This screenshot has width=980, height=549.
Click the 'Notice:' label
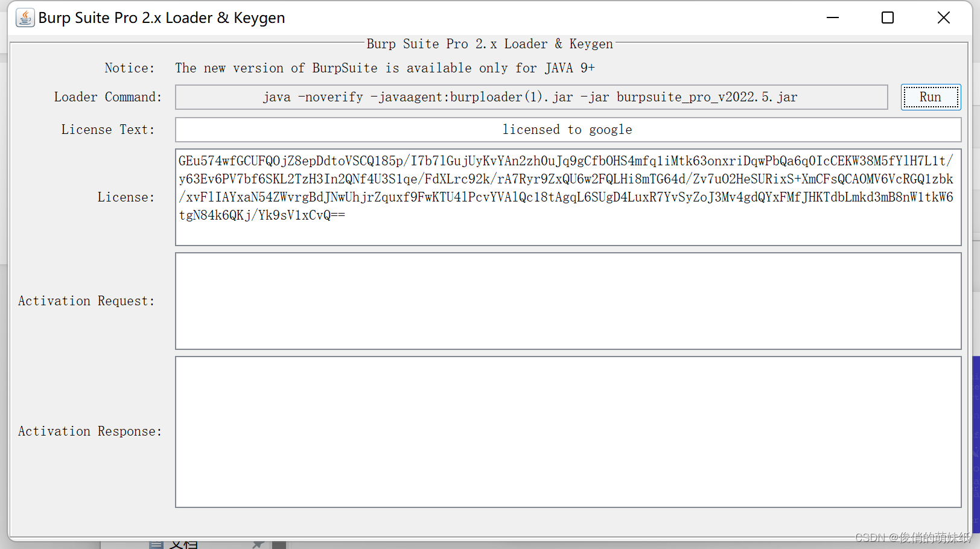pos(129,68)
